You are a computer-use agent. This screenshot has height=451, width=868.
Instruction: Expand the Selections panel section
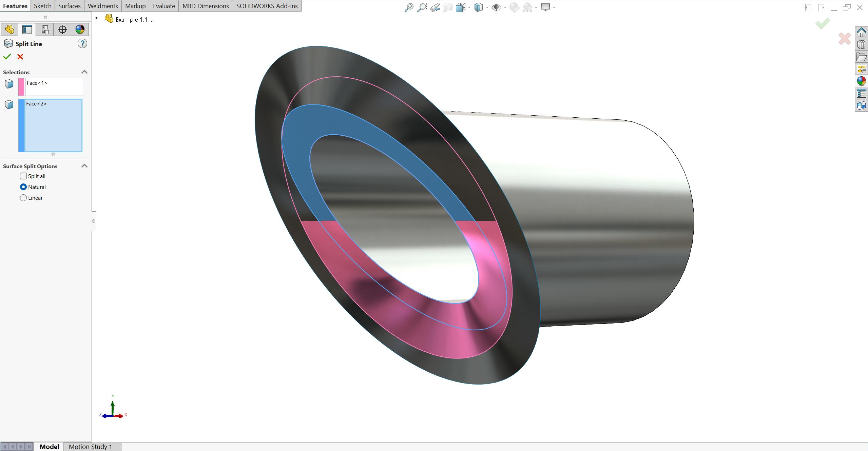click(x=85, y=72)
